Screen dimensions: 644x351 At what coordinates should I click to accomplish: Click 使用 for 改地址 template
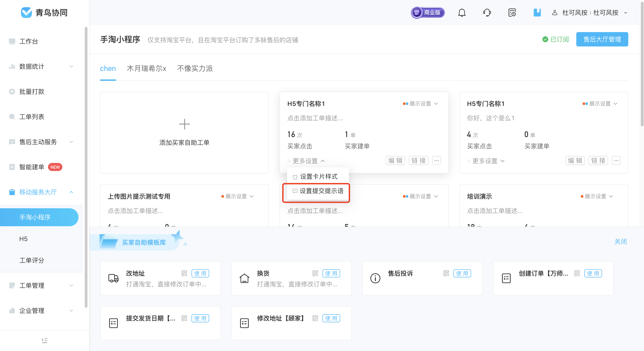pyautogui.click(x=200, y=273)
